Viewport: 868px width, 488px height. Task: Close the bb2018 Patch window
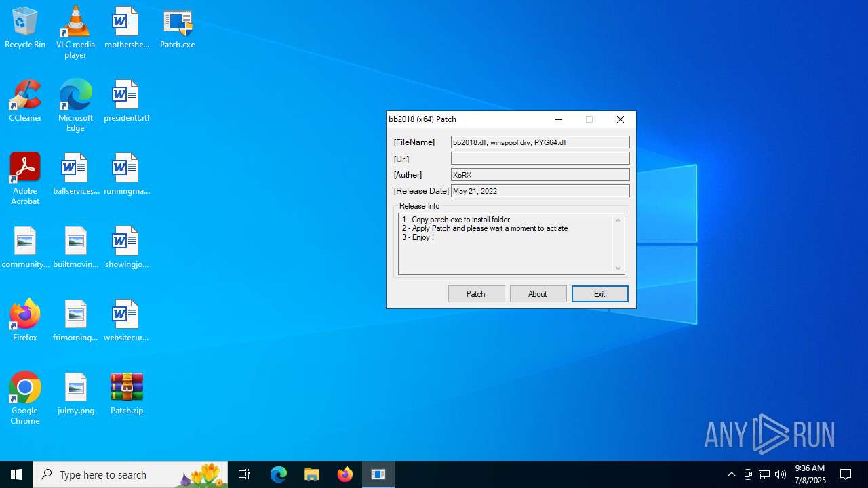620,119
